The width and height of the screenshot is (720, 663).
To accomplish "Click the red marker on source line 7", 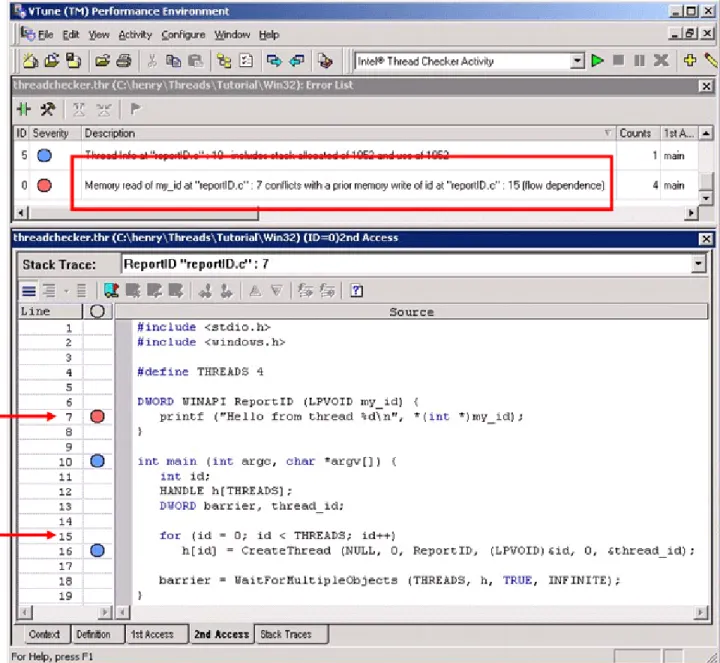I will (97, 416).
